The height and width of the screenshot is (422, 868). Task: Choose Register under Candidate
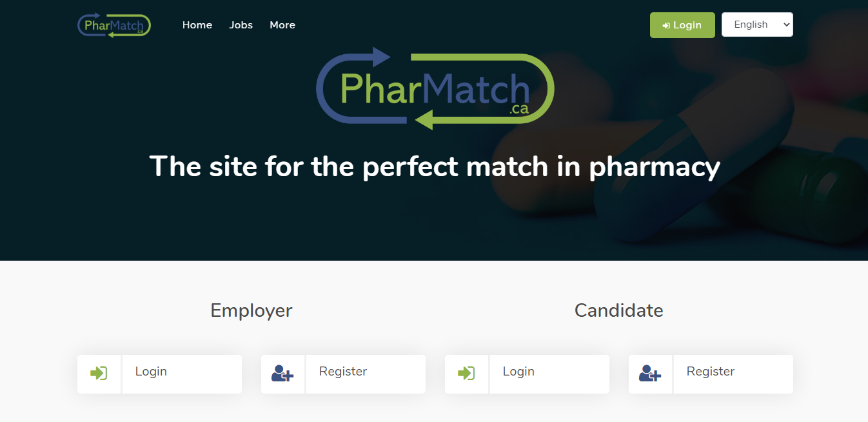pyautogui.click(x=710, y=372)
